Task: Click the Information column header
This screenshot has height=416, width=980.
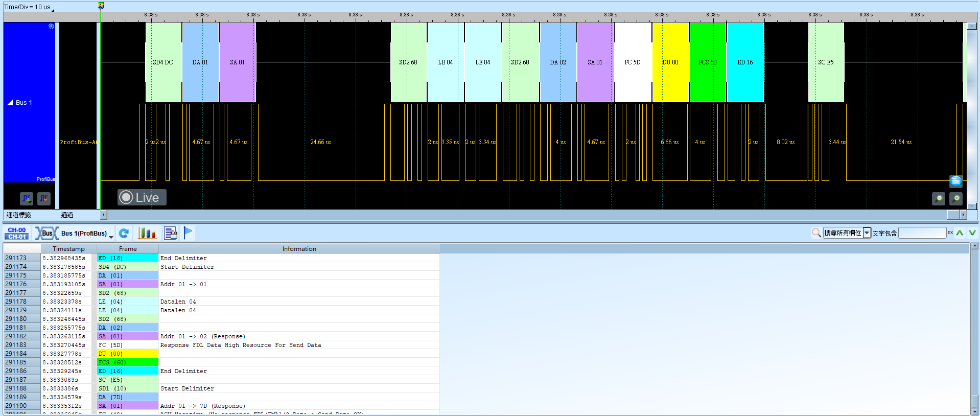Action: coord(299,249)
